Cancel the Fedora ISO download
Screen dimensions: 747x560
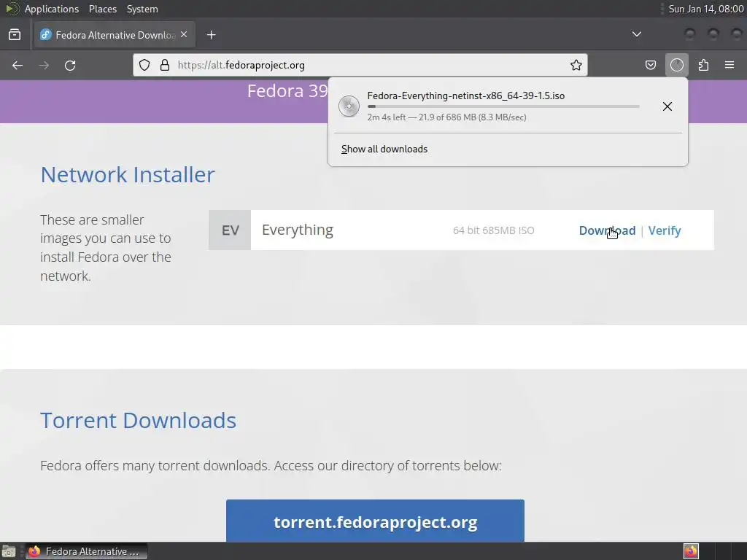(667, 106)
